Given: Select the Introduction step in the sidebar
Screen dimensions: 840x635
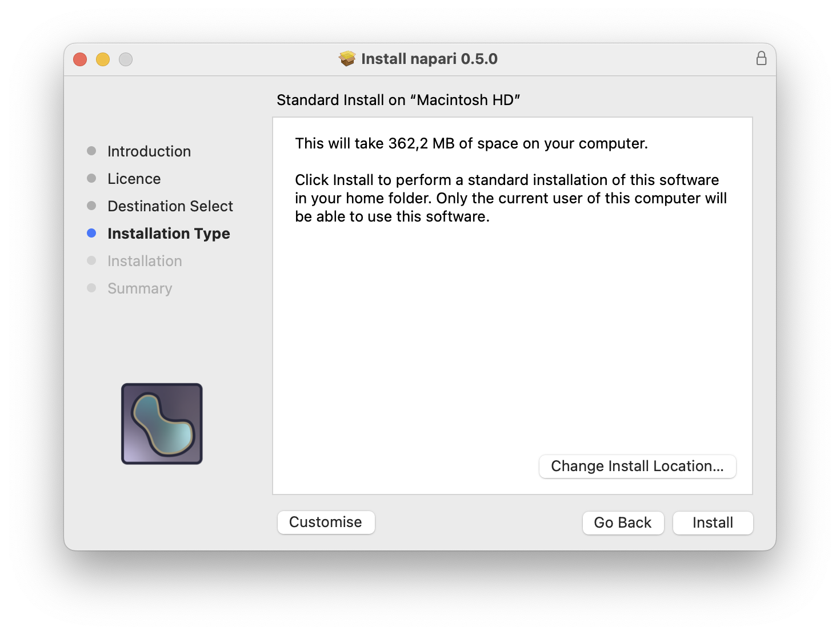Looking at the screenshot, I should (149, 151).
